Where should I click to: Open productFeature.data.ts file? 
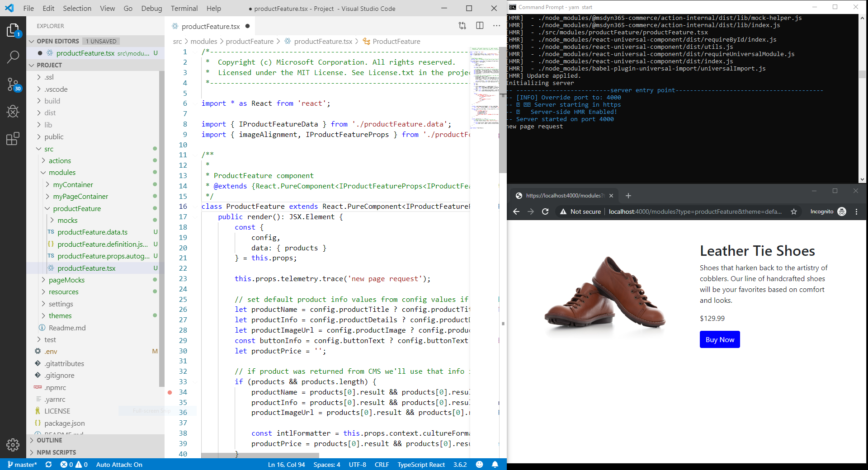92,232
